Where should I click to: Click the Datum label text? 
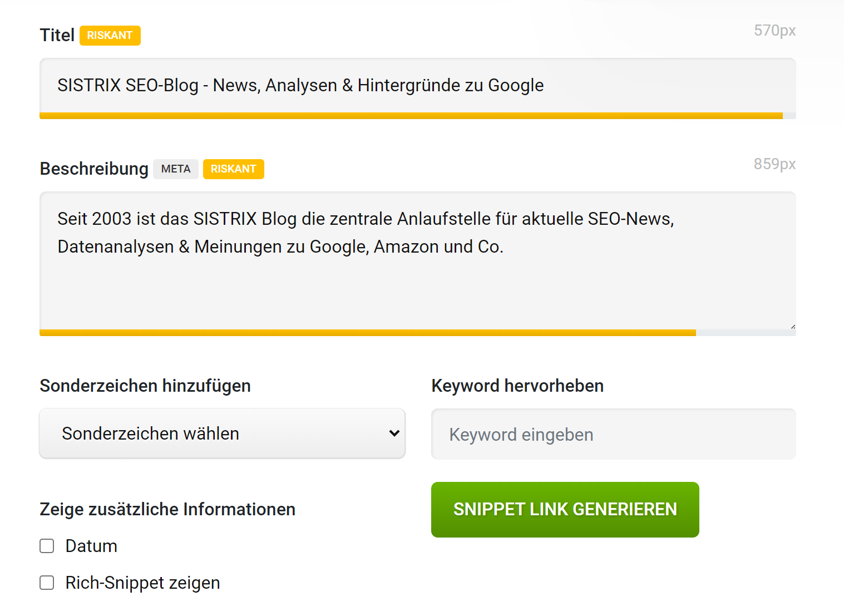(91, 546)
